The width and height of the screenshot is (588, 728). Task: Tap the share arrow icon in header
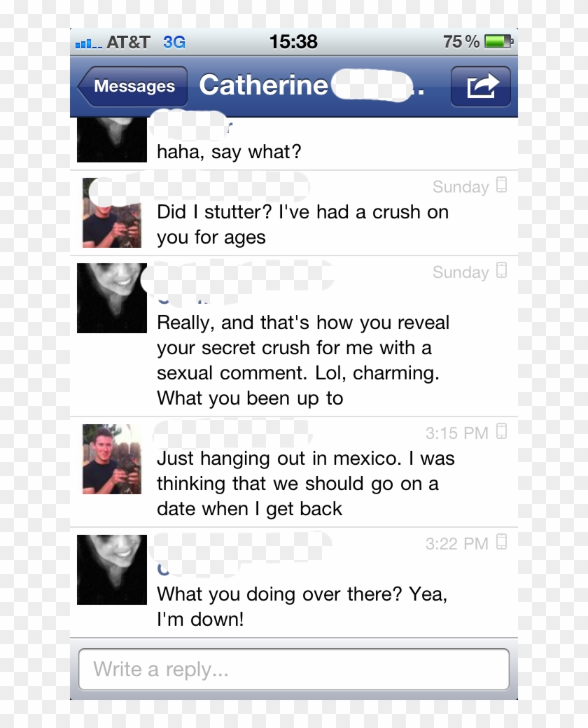[x=481, y=86]
